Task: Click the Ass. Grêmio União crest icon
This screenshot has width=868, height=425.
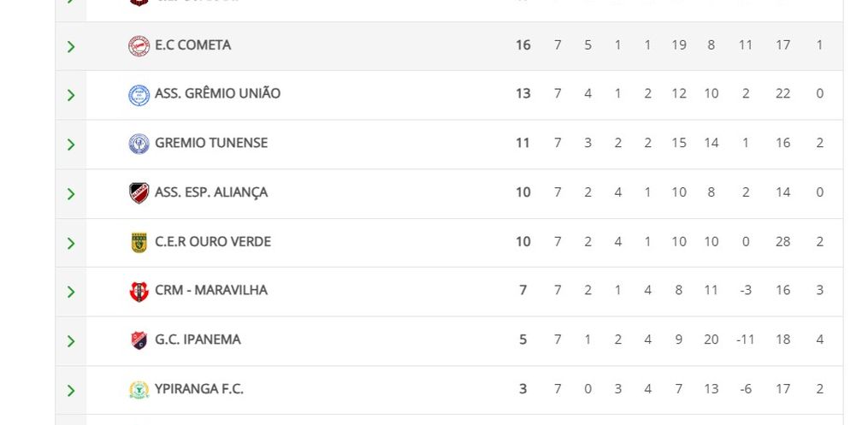Action: 139,95
